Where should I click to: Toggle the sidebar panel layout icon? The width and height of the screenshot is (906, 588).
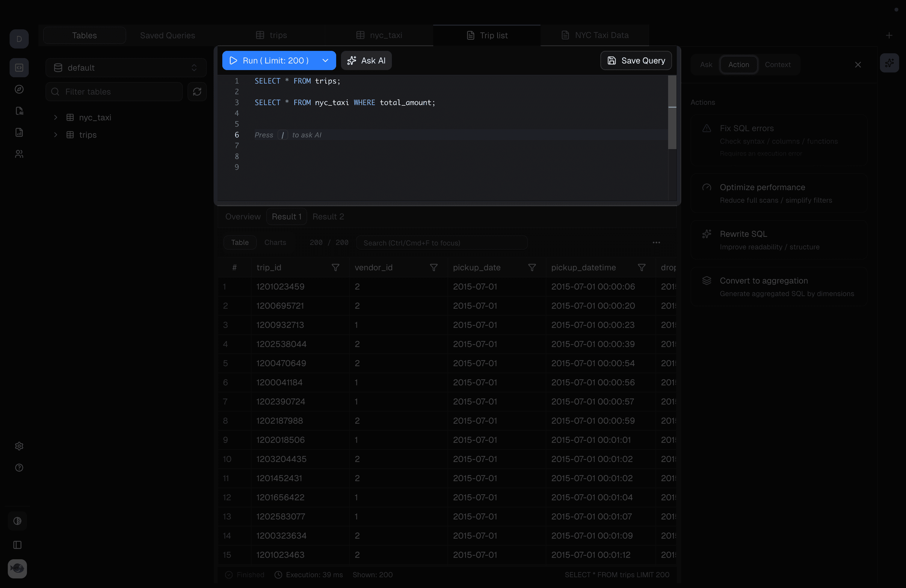click(x=17, y=545)
